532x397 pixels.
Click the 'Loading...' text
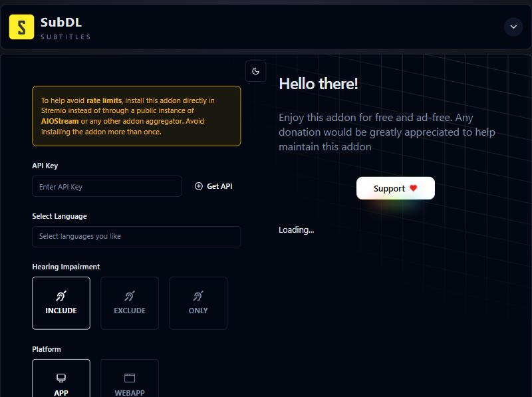click(296, 229)
